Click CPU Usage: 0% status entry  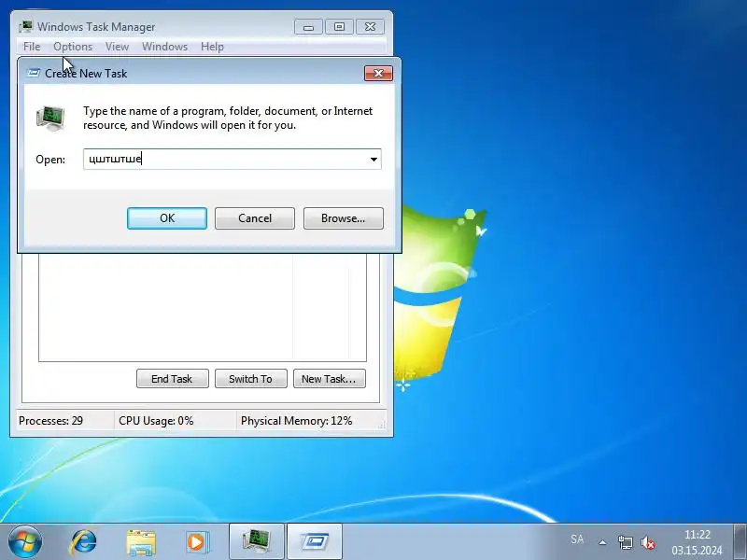pos(156,421)
